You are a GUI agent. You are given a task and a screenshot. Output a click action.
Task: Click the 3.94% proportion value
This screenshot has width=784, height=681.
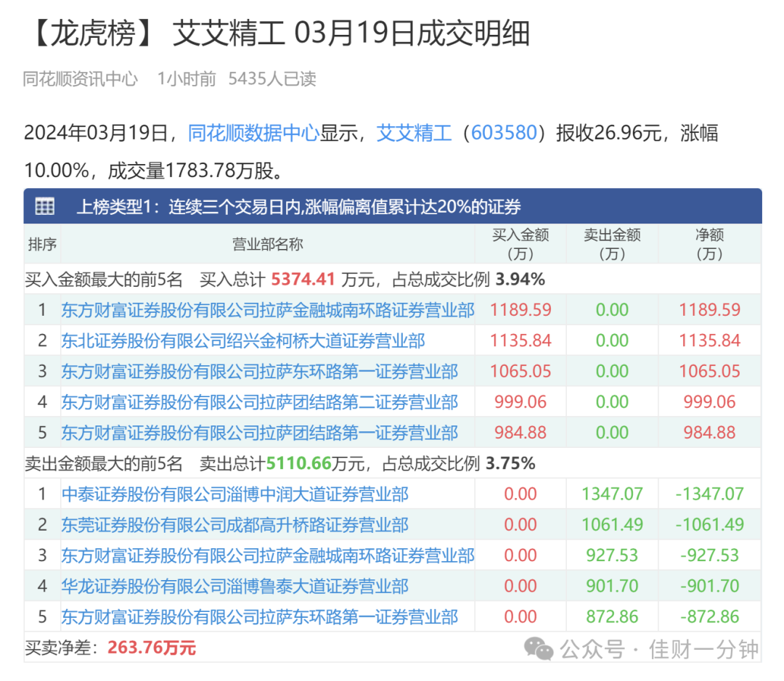(520, 279)
